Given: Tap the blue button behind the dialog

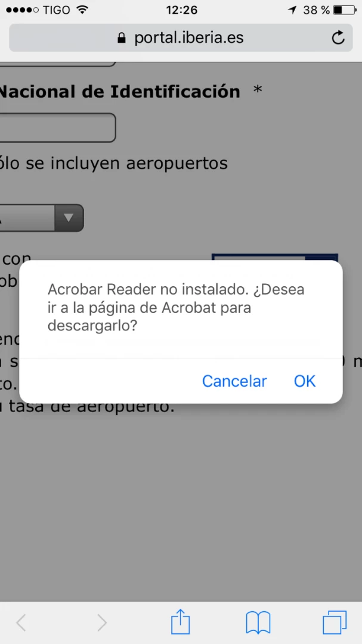Looking at the screenshot, I should click(x=274, y=257).
